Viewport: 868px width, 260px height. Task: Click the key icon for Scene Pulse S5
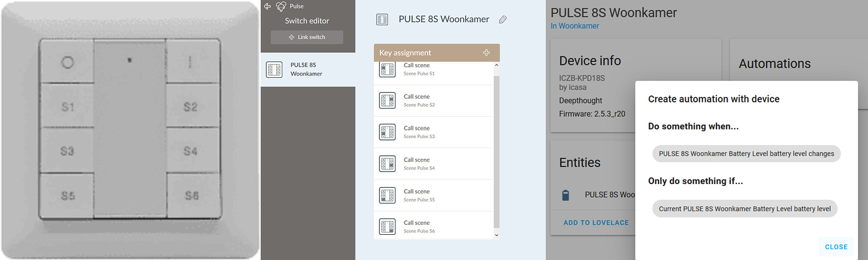[x=387, y=195]
